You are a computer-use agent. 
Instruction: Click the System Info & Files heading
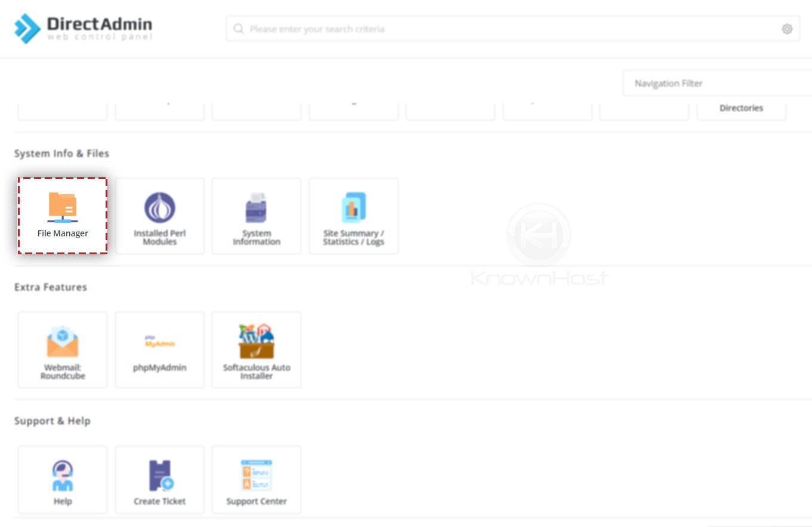click(61, 153)
